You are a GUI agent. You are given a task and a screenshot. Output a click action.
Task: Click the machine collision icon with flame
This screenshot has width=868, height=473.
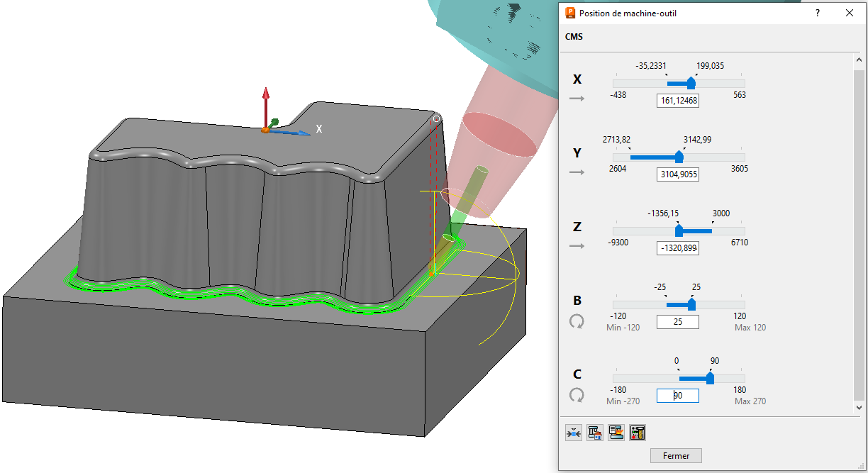pyautogui.click(x=616, y=433)
